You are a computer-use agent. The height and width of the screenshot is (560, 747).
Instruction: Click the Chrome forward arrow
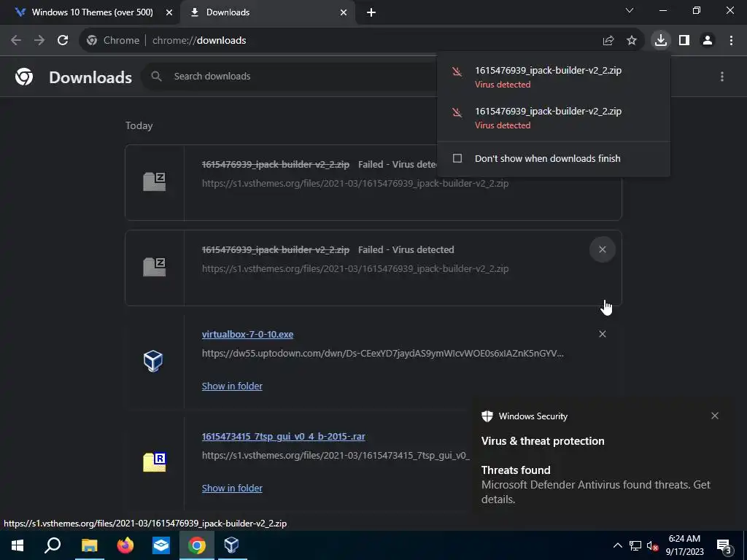[39, 41]
